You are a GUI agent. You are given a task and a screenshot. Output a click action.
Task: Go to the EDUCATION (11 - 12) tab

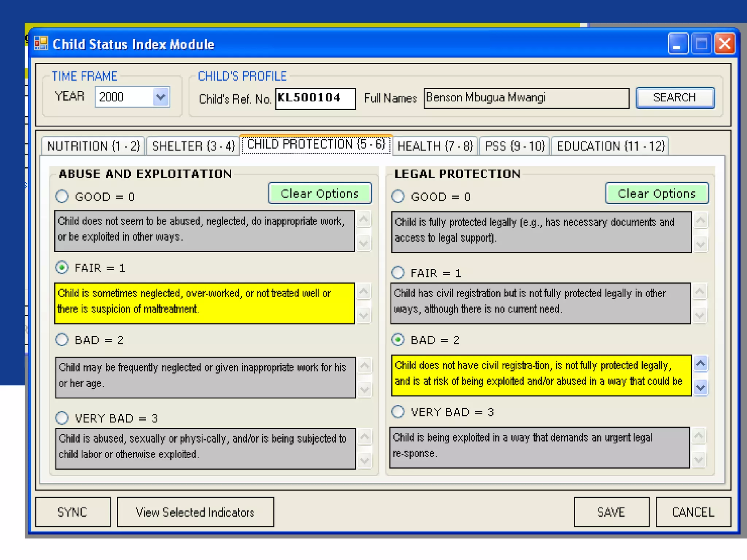click(x=610, y=146)
